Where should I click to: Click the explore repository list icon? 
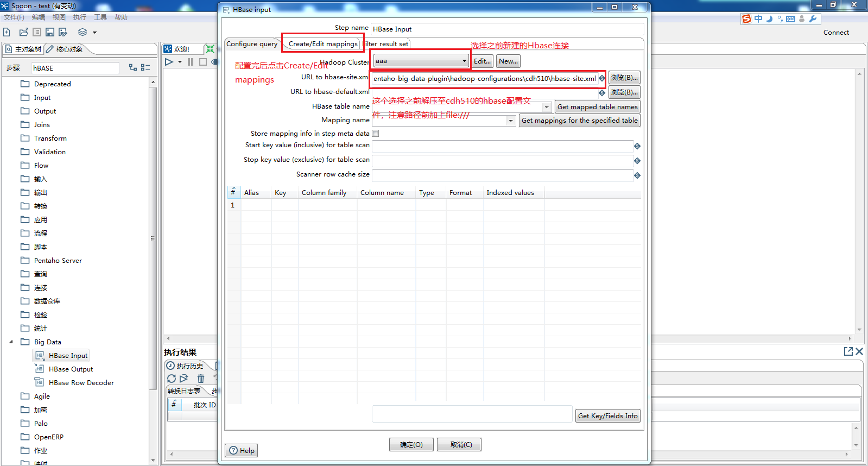point(37,32)
